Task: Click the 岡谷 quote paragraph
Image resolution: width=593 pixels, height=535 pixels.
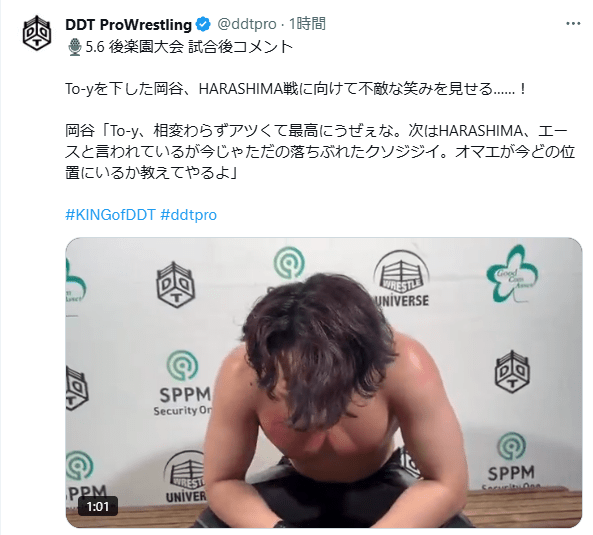Action: [320, 152]
